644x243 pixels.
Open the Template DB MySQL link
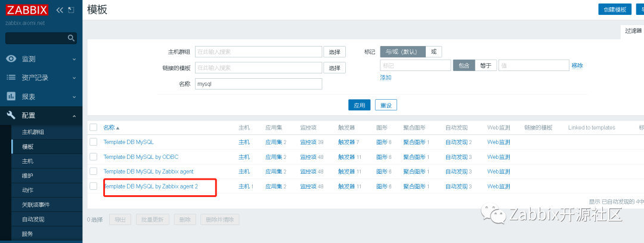tap(129, 142)
